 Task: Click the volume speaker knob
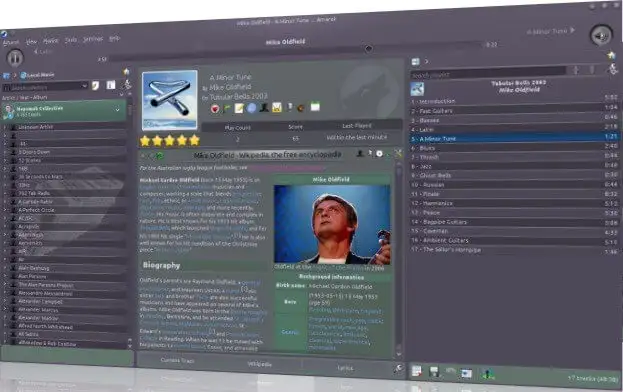601,35
